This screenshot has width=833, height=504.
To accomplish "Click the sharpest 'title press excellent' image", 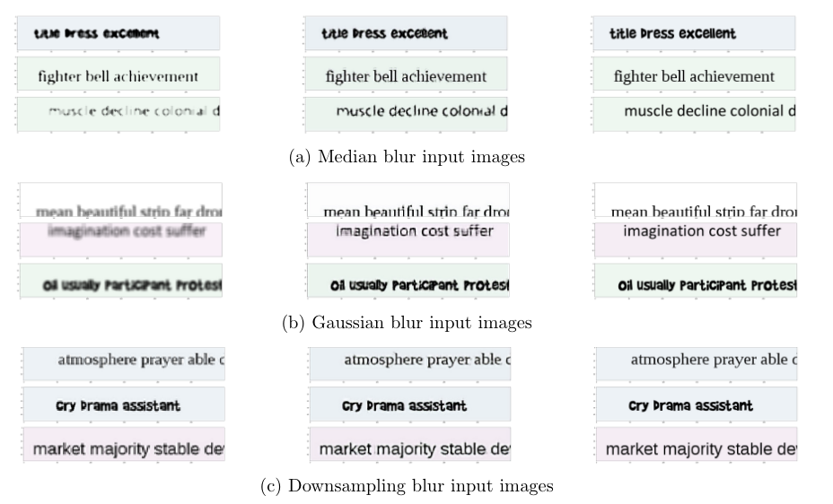I will (694, 33).
